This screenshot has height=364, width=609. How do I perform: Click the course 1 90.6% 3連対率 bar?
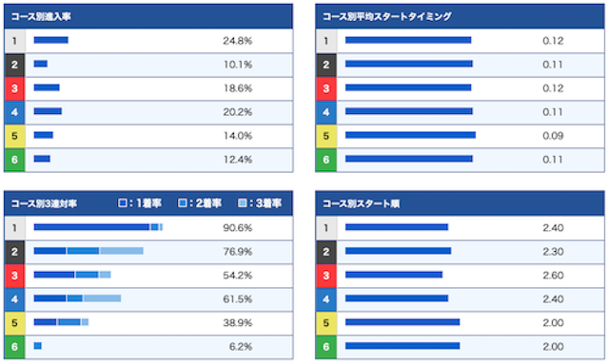point(98,227)
